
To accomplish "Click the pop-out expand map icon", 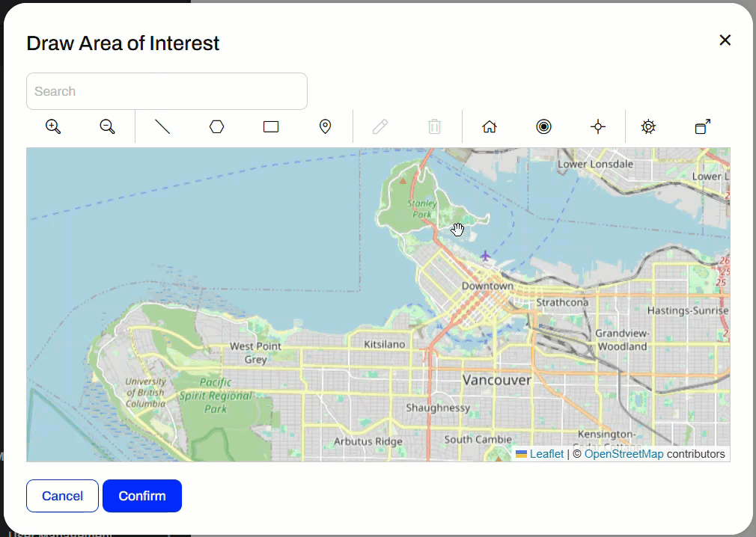I will (702, 126).
